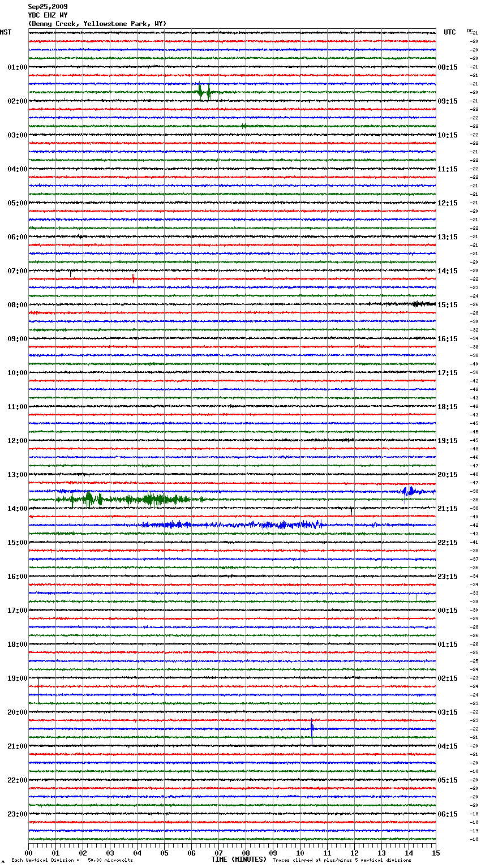Select the 19:00 MST row label
481x868 pixels.
pos(18,678)
